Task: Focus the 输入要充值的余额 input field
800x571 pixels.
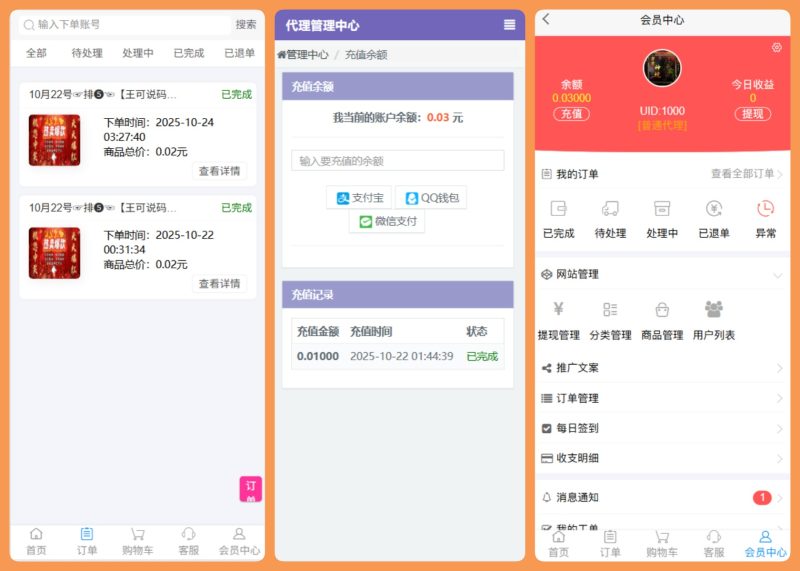Action: click(x=397, y=161)
